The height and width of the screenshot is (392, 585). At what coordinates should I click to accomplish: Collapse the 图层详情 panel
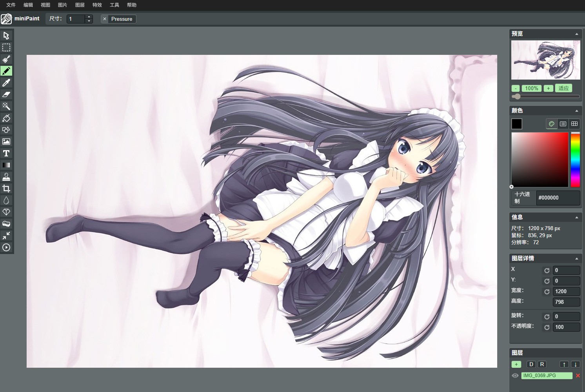tap(576, 259)
